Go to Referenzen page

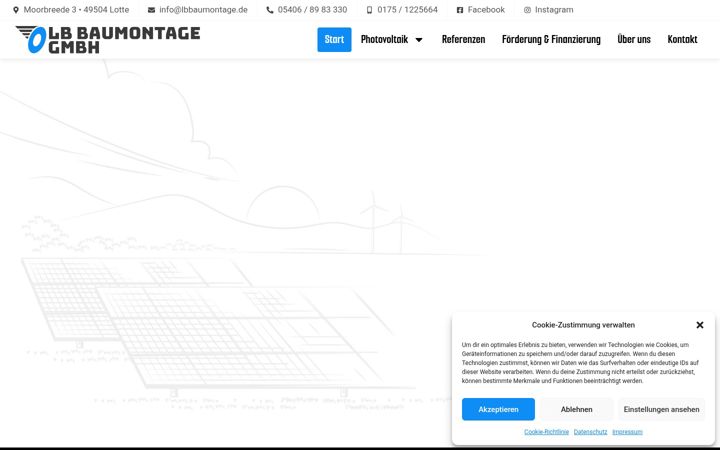click(463, 39)
